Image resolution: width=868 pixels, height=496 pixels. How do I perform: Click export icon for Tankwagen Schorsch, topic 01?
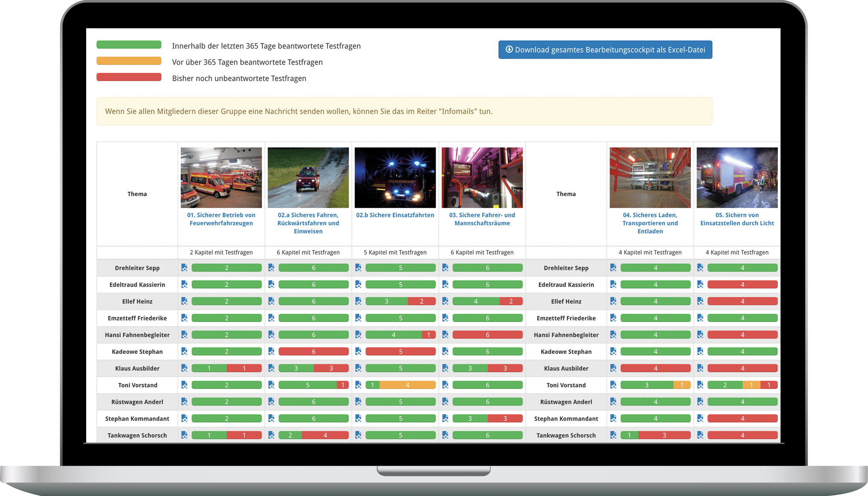tap(184, 435)
